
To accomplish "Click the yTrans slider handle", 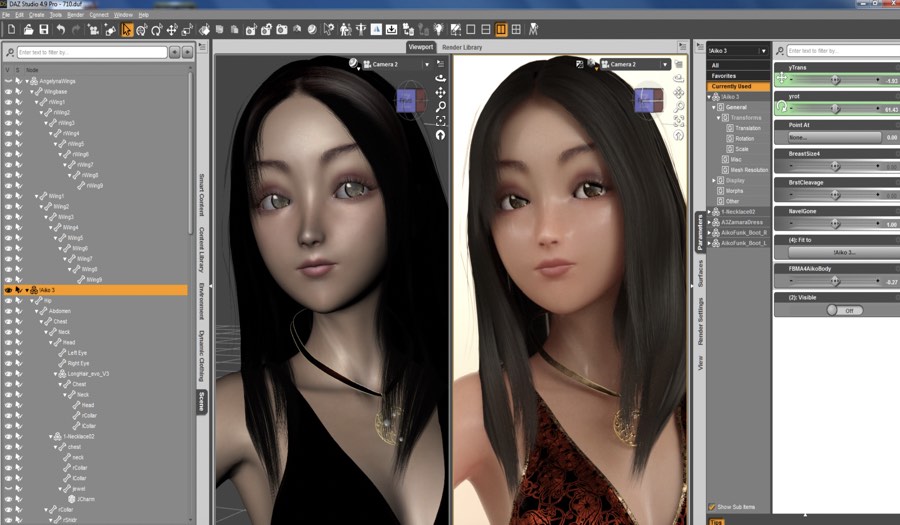I will point(835,80).
